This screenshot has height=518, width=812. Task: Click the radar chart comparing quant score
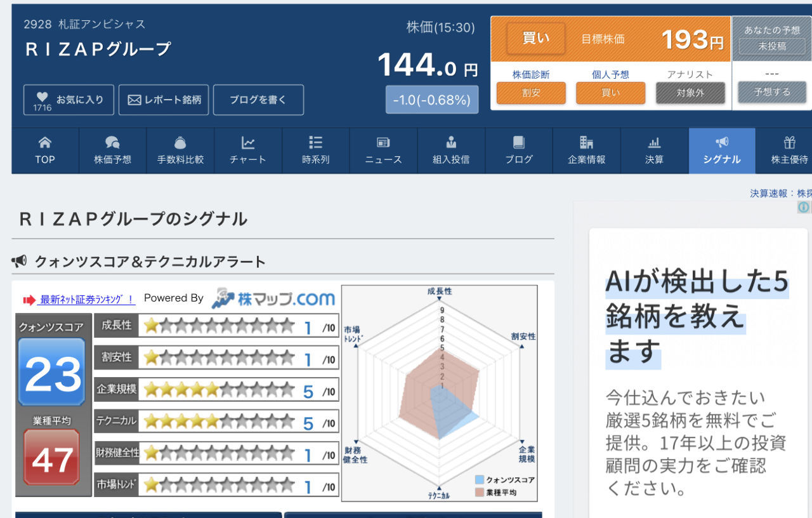(440, 392)
